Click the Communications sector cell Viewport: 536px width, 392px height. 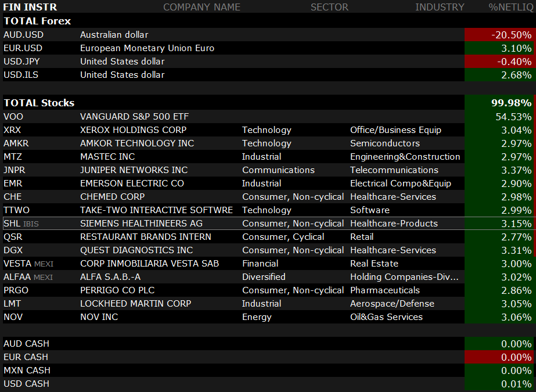[x=278, y=170]
